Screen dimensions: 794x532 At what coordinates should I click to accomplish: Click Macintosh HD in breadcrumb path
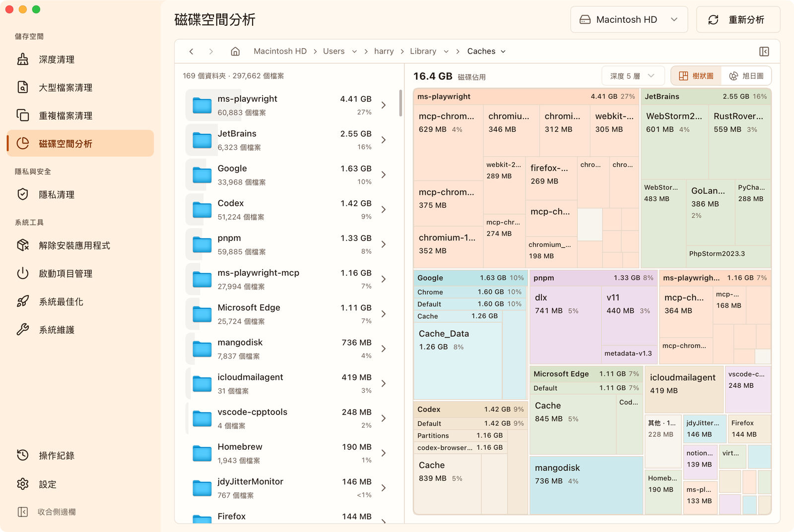[280, 52]
